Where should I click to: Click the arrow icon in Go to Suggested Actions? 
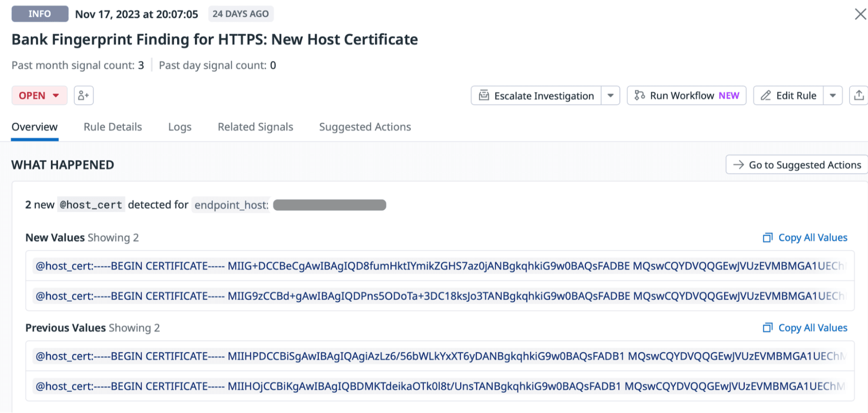tap(738, 165)
